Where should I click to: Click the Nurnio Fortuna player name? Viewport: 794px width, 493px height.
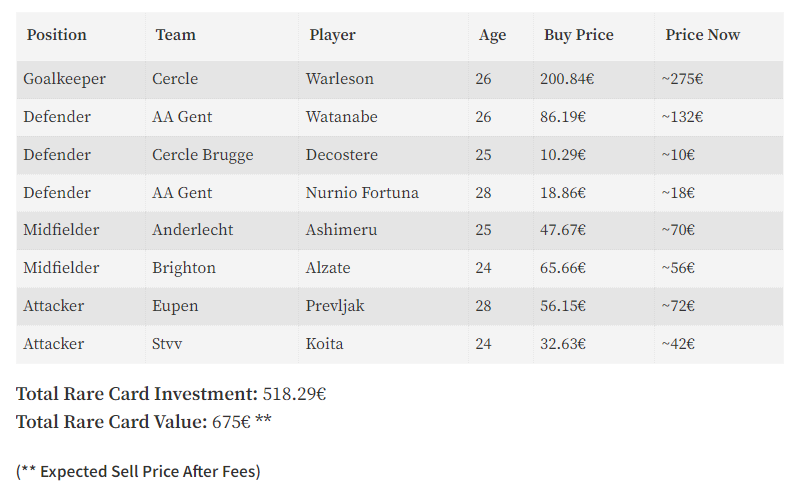[x=362, y=193]
